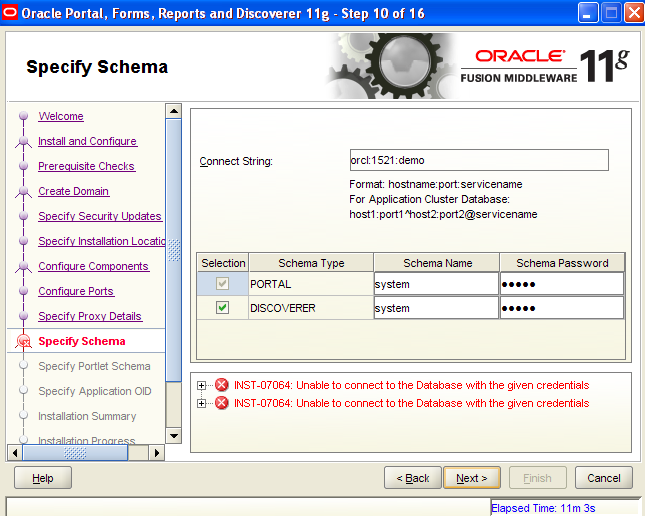Screen dimensions: 645x516
Task: Expand the second INST-07064 error details
Action: point(201,403)
